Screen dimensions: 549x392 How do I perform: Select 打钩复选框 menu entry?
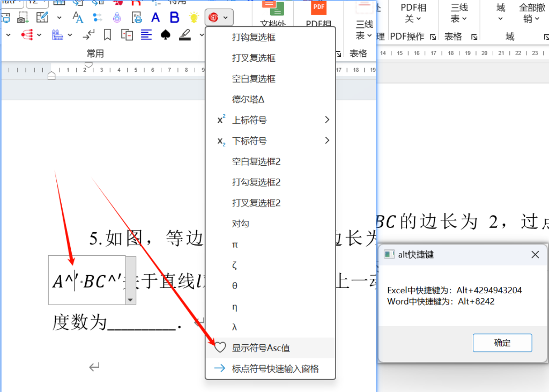pyautogui.click(x=270, y=37)
